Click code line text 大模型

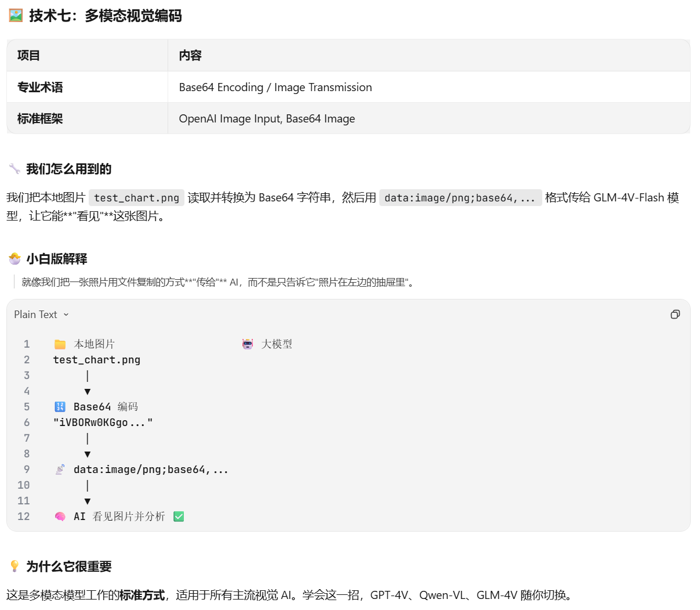click(x=277, y=344)
